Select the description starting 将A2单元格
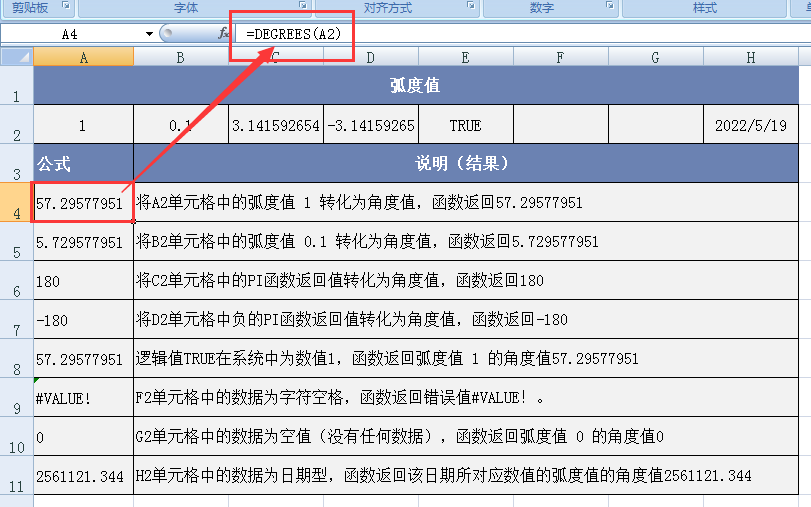Screen dimensions: 811x507 coord(466,202)
